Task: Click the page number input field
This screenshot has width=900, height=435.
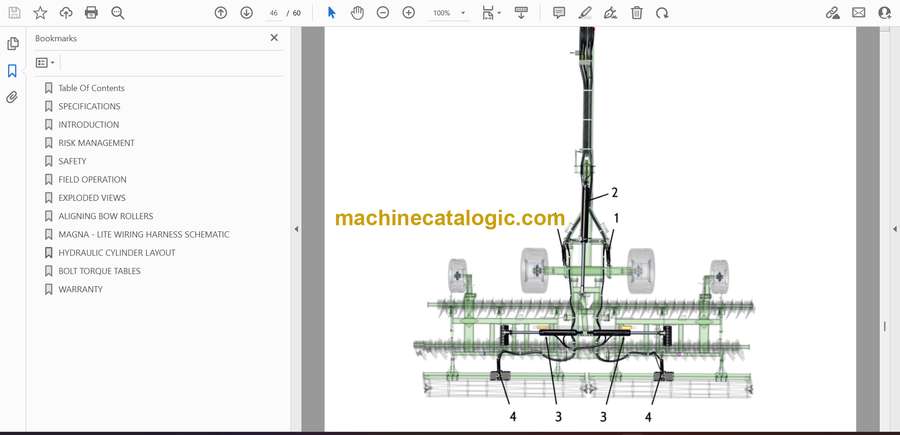Action: tap(273, 13)
